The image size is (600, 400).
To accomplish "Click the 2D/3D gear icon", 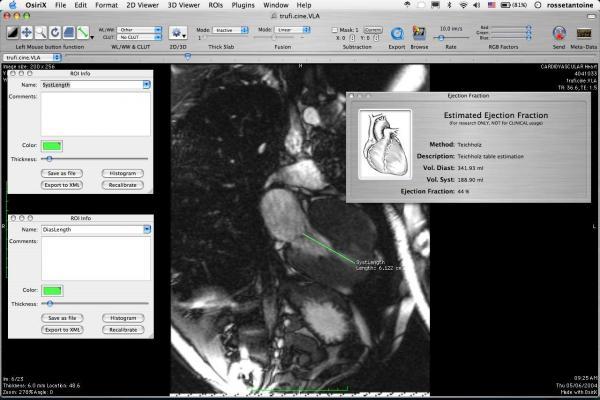I will coord(176,34).
